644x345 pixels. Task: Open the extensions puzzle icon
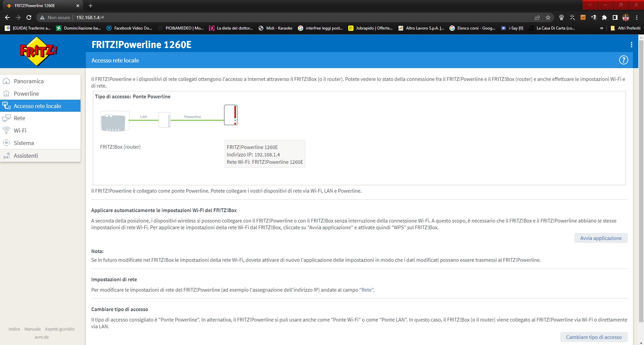[x=604, y=17]
